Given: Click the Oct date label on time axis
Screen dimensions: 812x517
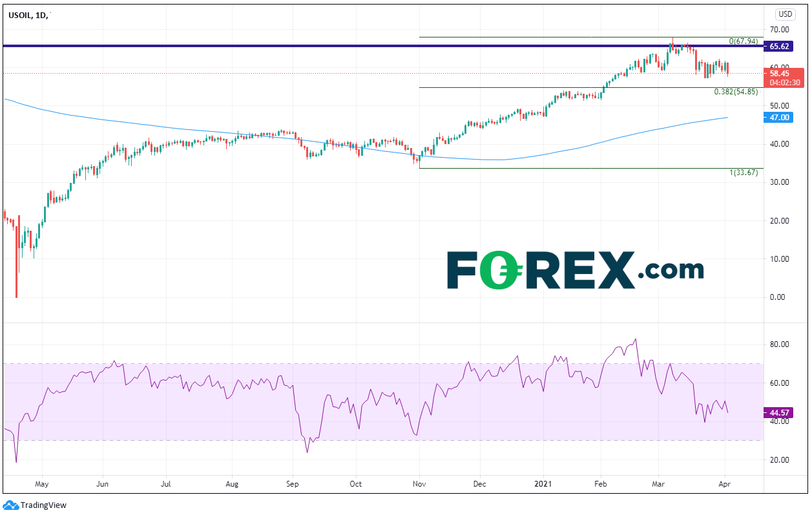Looking at the screenshot, I should pos(355,483).
